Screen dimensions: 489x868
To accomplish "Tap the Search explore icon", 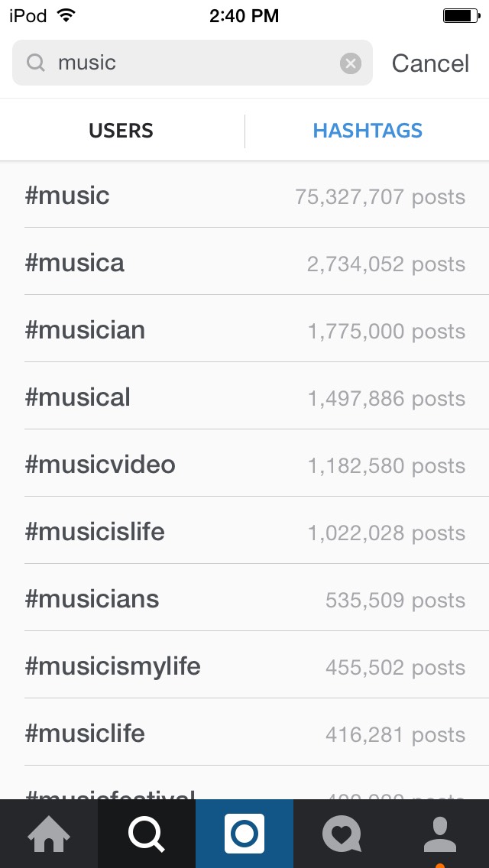I will 147,833.
